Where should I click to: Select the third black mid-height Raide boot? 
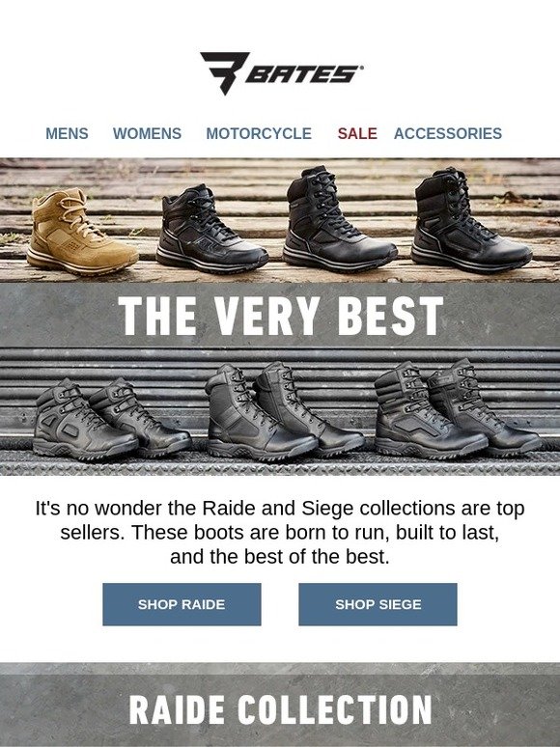[339, 219]
